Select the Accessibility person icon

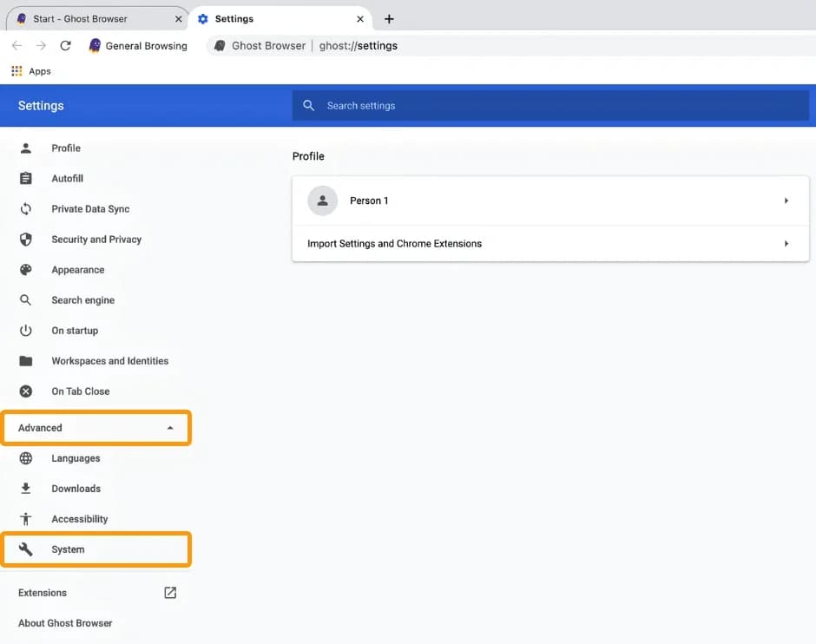pyautogui.click(x=26, y=519)
